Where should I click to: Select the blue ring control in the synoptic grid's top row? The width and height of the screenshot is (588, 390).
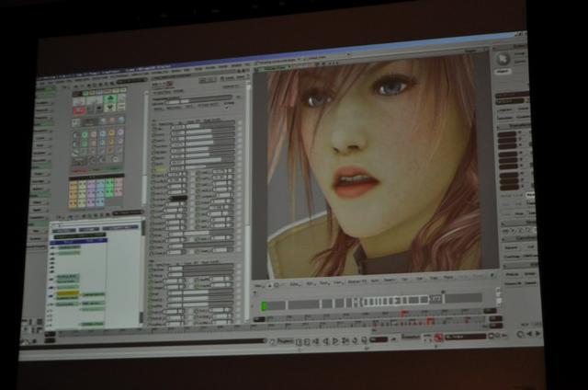pos(102,133)
